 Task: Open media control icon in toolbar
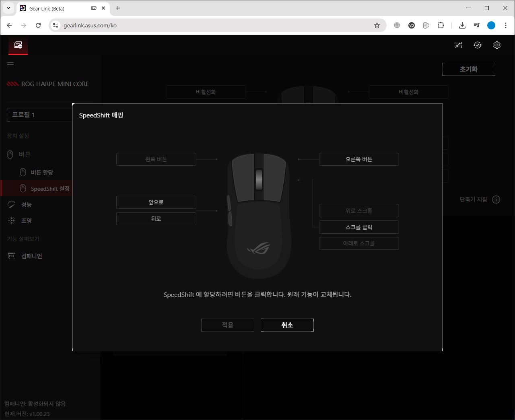477,25
